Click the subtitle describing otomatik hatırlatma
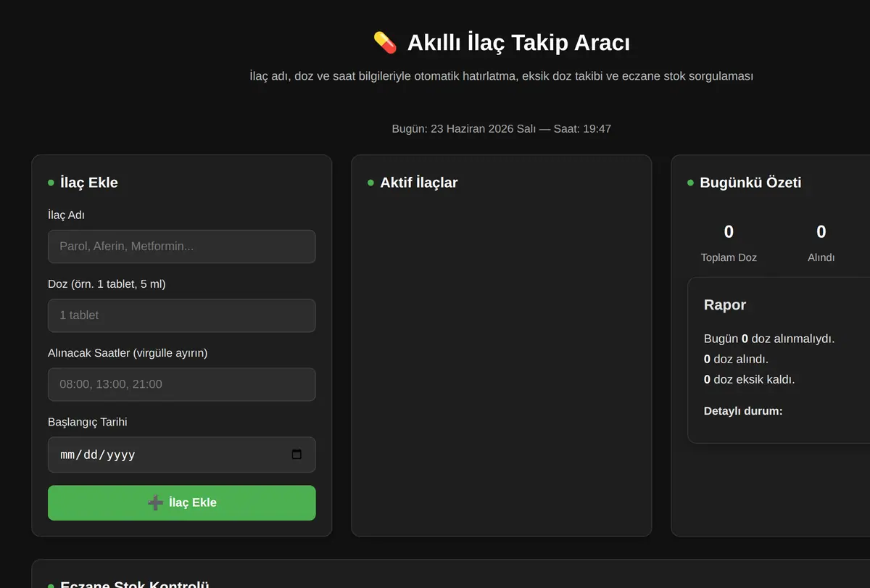 pyautogui.click(x=501, y=76)
